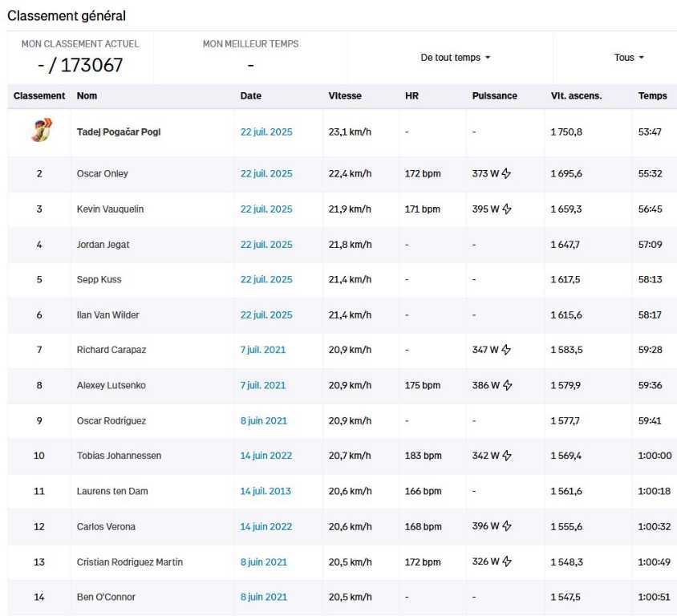Open Ben O'Connor's 8 juin 2021 activity

[x=263, y=597]
